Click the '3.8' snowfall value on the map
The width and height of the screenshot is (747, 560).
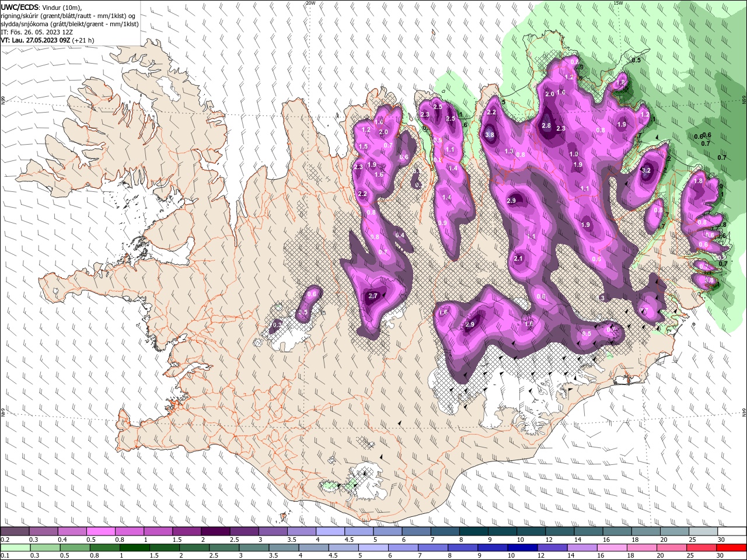pos(490,135)
